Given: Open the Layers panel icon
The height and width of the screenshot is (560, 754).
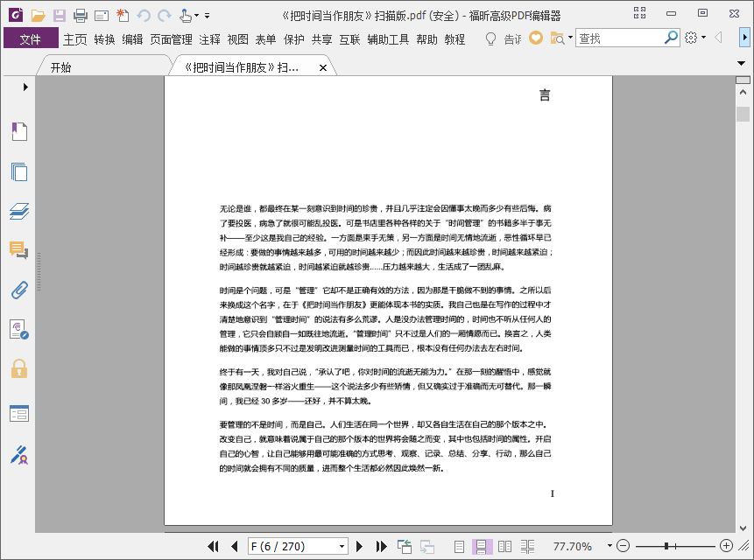Looking at the screenshot, I should (19, 211).
